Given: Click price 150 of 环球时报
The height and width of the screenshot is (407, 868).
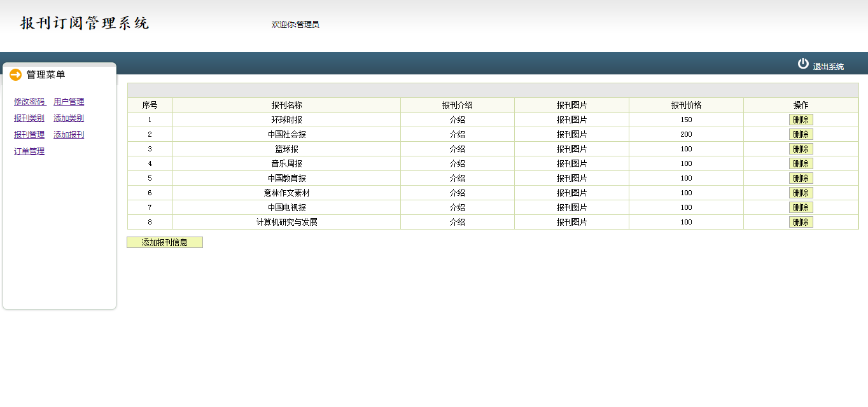Looking at the screenshot, I should [686, 120].
